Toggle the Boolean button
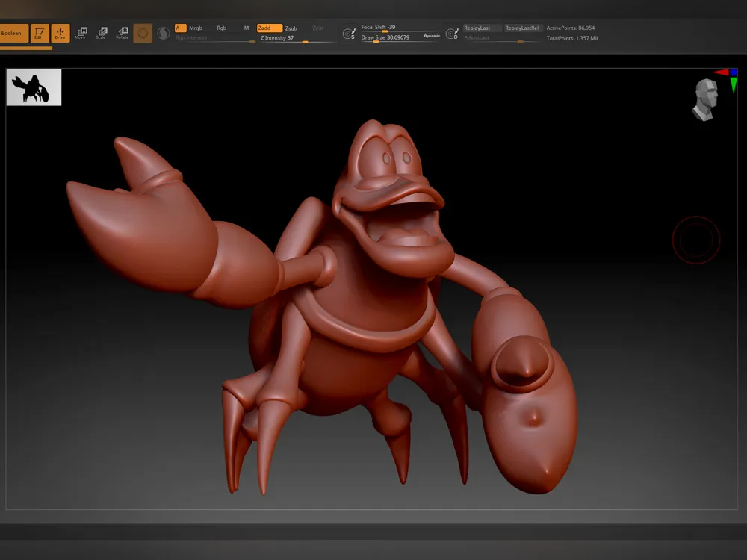Image resolution: width=747 pixels, height=560 pixels. click(13, 34)
